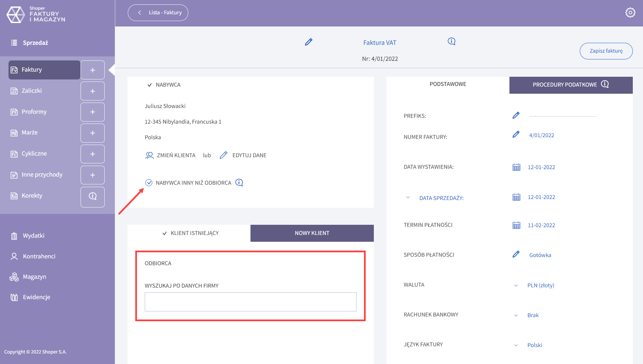Expand DATA SPRZEDAŻY label dropdown chevron
Screen dimensions: 643x364
(x=408, y=197)
